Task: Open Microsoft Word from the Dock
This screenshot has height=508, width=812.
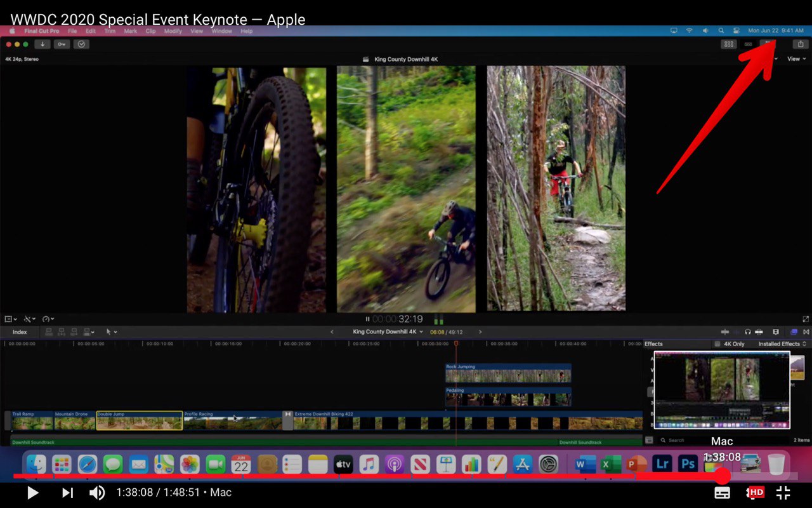Action: pyautogui.click(x=584, y=464)
